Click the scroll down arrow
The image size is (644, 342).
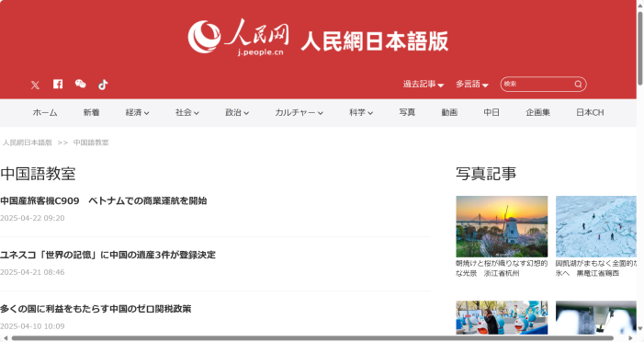click(x=640, y=328)
